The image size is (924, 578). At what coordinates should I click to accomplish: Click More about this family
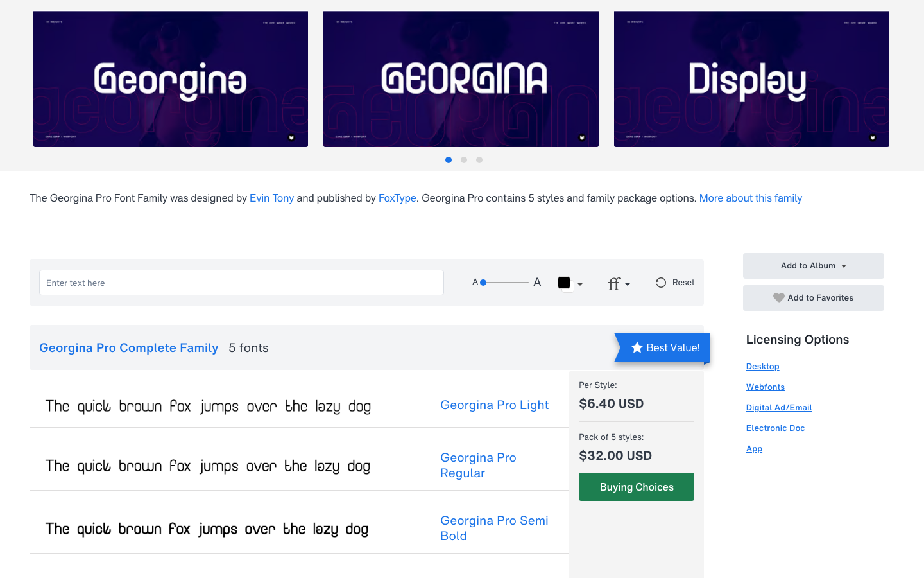click(750, 198)
